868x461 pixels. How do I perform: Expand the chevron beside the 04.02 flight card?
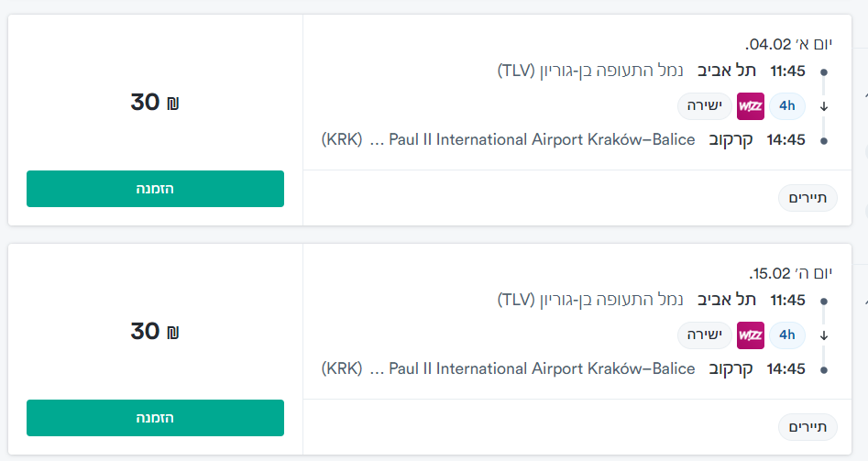click(x=864, y=93)
